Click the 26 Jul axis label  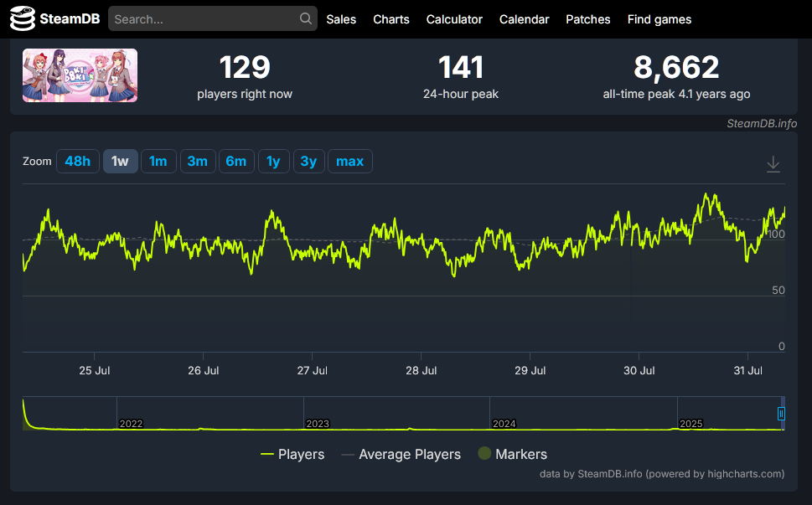pos(204,370)
